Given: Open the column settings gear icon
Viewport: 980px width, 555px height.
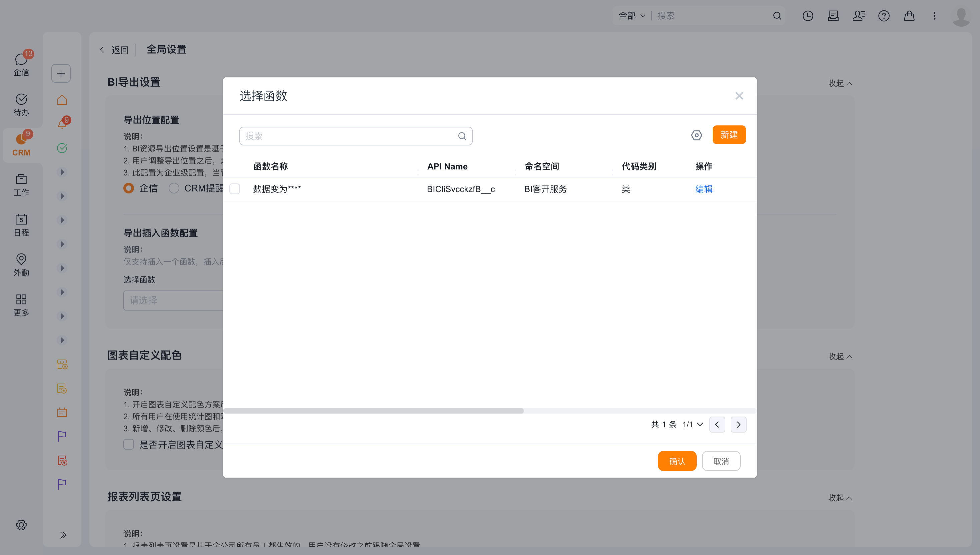Looking at the screenshot, I should pos(696,135).
